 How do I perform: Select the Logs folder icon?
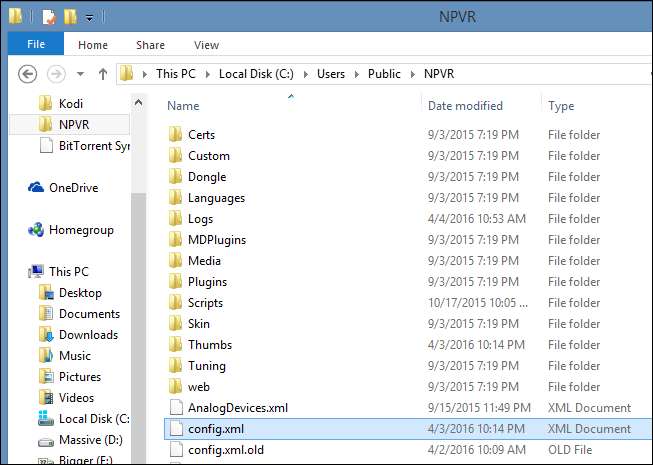[x=175, y=219]
